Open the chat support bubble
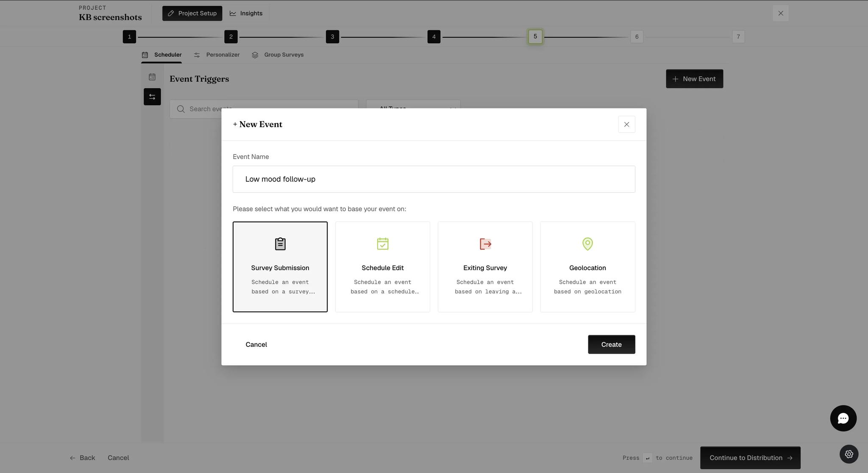Viewport: 868px width, 473px height. point(843,418)
